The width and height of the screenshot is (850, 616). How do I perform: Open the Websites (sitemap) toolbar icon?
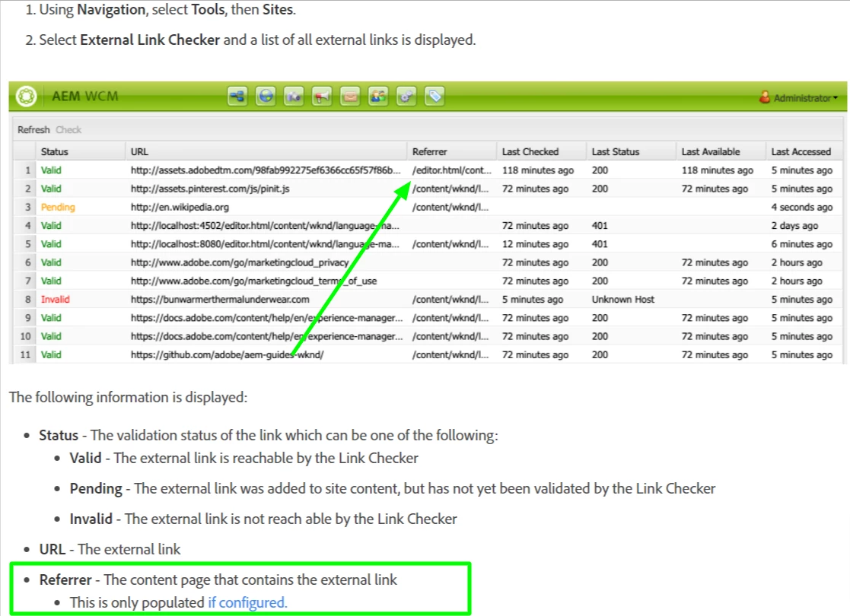[x=237, y=97]
